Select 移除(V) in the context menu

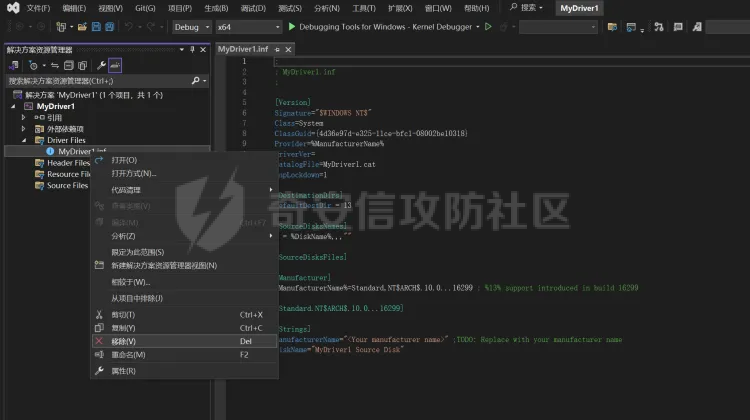184,341
